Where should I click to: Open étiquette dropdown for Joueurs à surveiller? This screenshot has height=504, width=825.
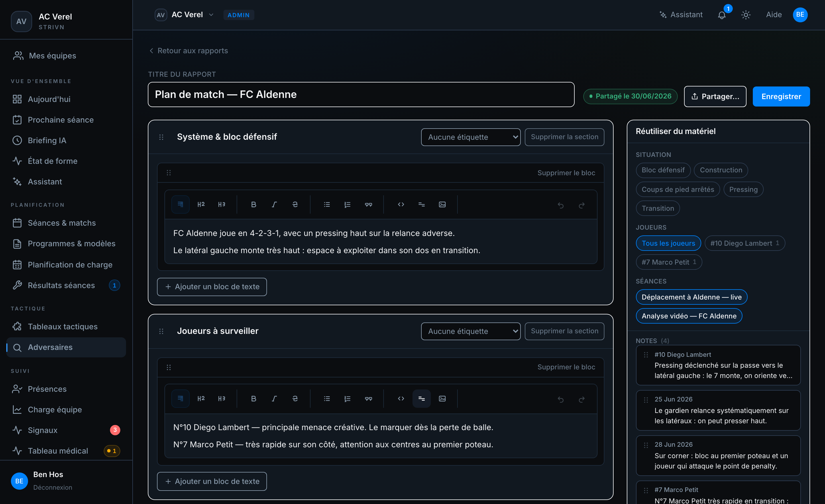470,331
